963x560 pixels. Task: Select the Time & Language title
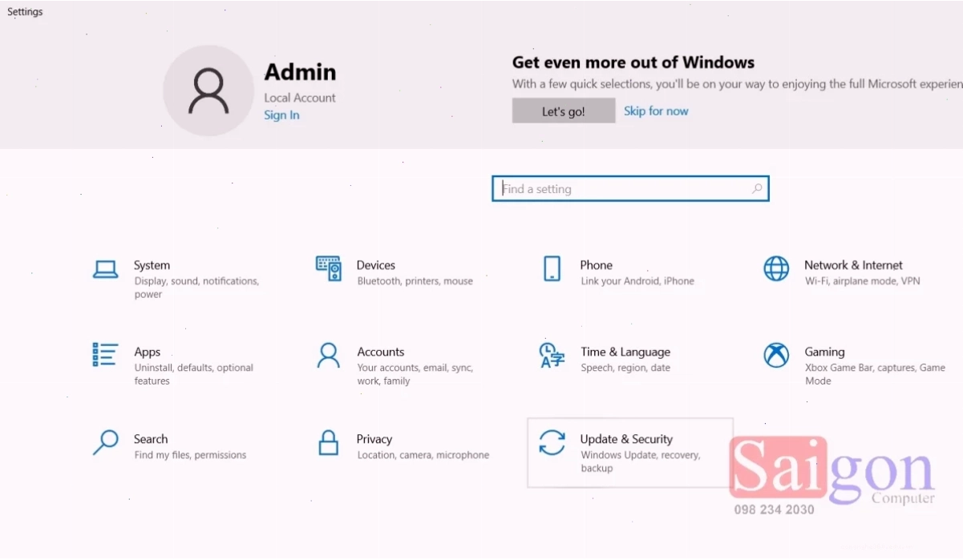(x=625, y=352)
